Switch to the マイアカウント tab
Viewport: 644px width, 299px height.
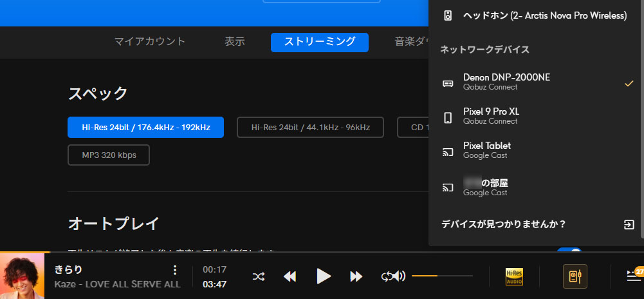tap(150, 41)
